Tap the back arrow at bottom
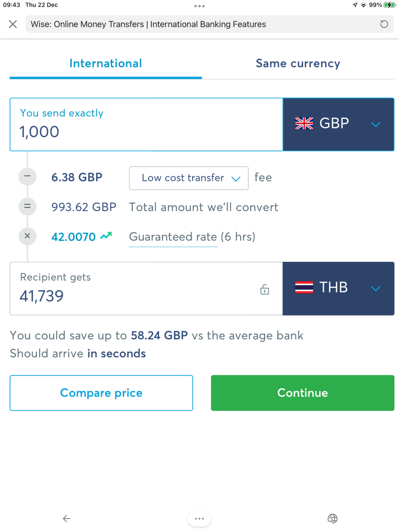The width and height of the screenshot is (399, 532). [66, 518]
